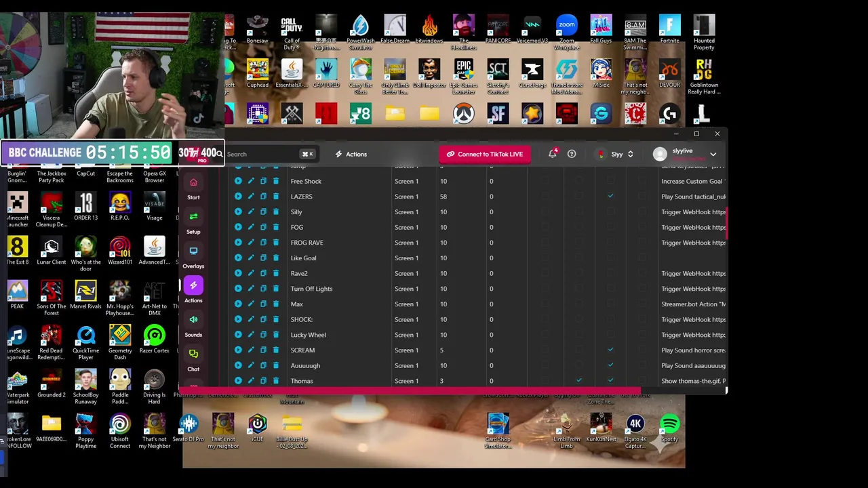Run the Lucky Wheel action play icon

(238, 335)
